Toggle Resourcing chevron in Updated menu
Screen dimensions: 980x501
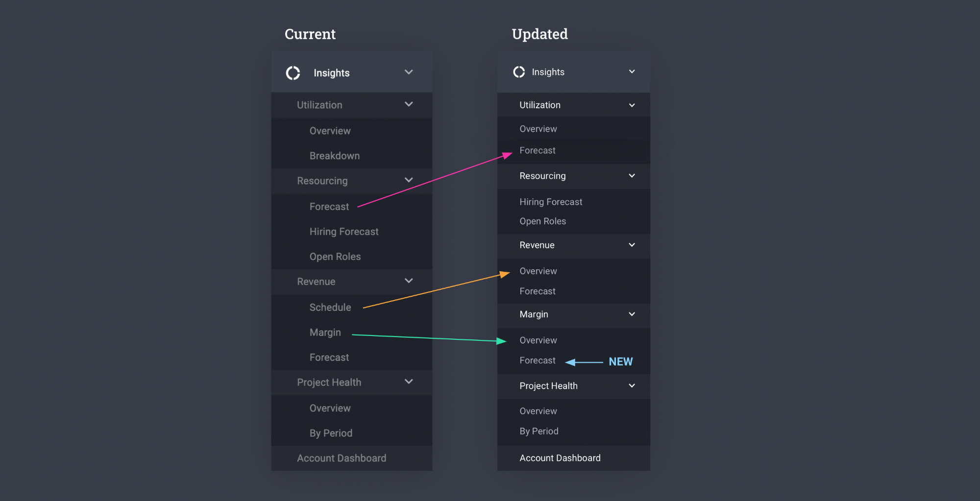tap(632, 176)
